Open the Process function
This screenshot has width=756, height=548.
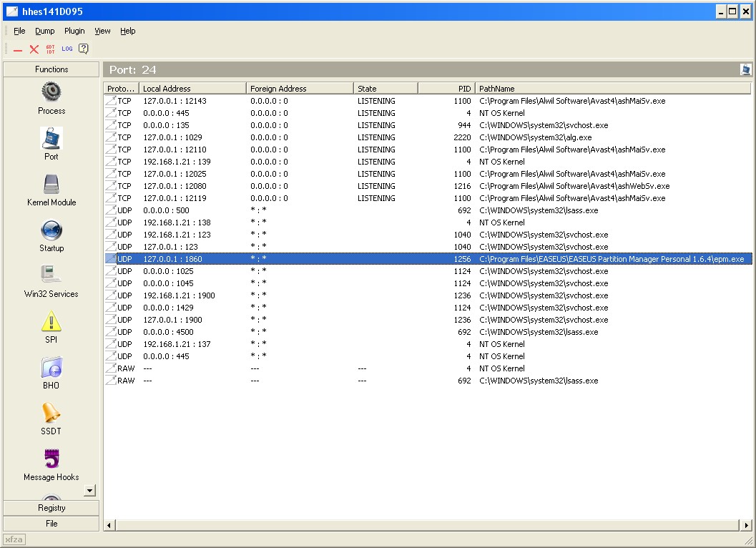click(51, 98)
